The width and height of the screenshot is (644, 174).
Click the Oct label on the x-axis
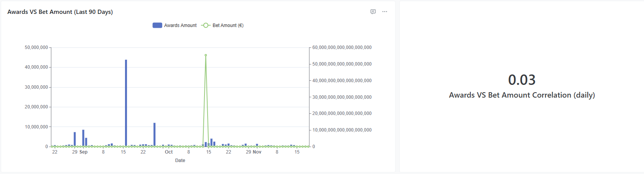tap(169, 152)
